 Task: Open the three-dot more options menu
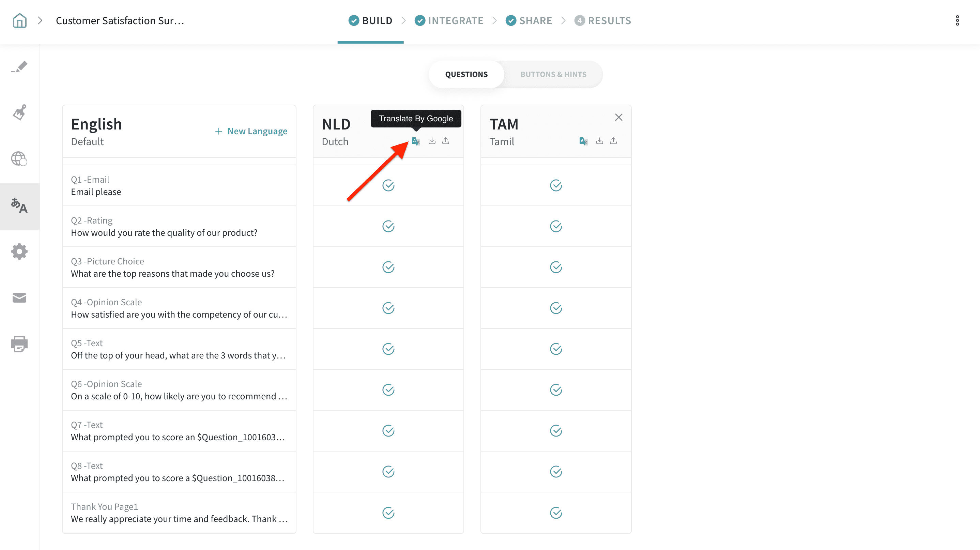pos(957,20)
